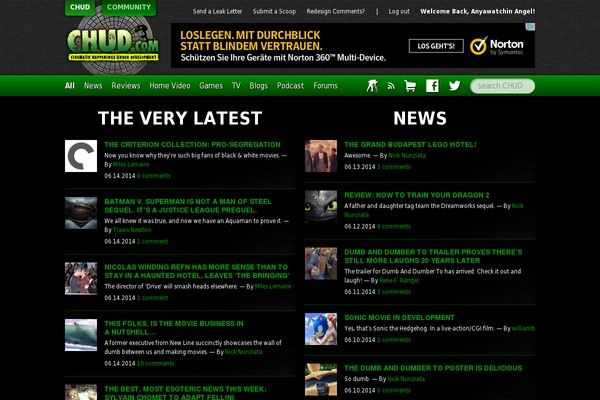
Task: Open the Games navigation item
Action: point(211,86)
